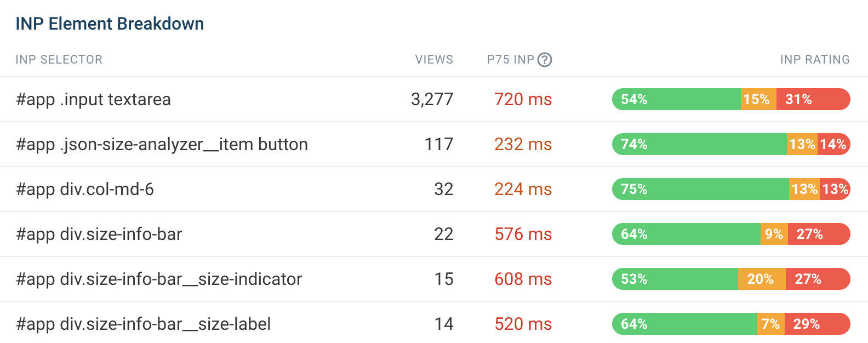This screenshot has width=868, height=343.
Task: Select the #app .input textarea row
Action: 93,99
